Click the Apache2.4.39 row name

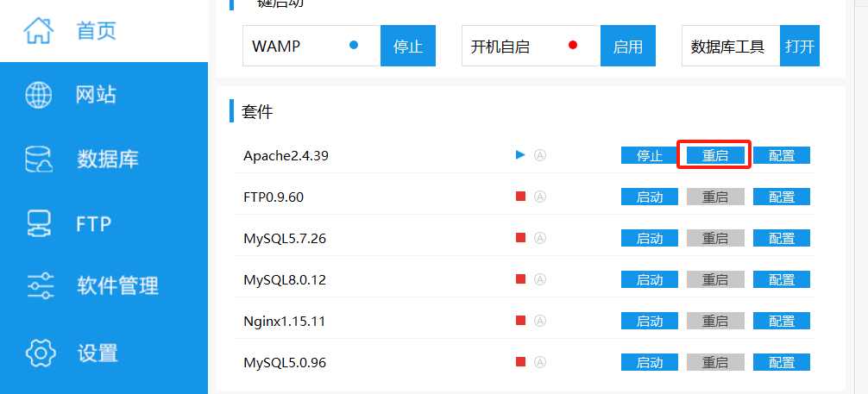[x=286, y=155]
